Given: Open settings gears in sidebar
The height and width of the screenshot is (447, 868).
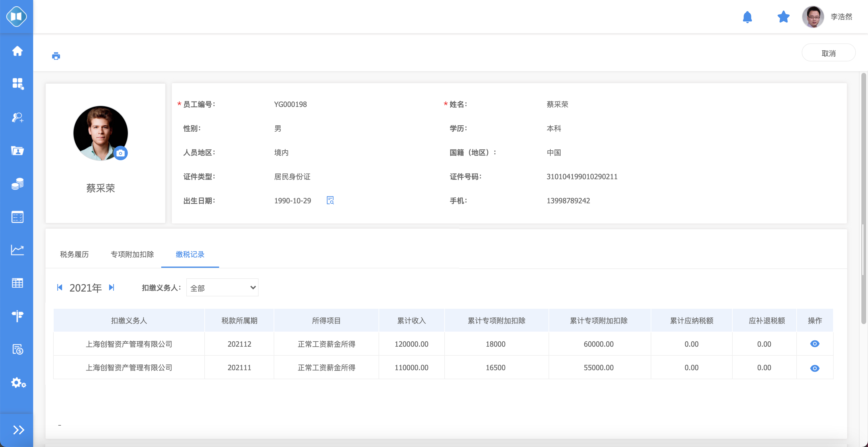Looking at the screenshot, I should tap(18, 383).
